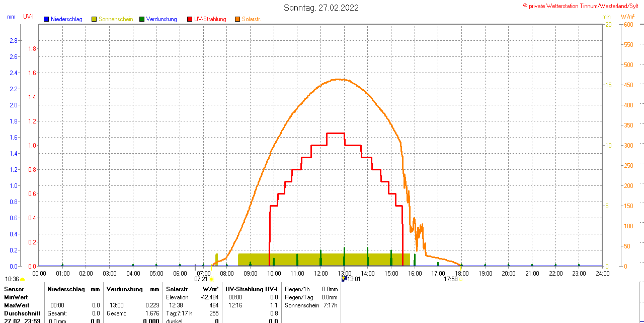Click the Durchschnitt row label

tap(22, 313)
